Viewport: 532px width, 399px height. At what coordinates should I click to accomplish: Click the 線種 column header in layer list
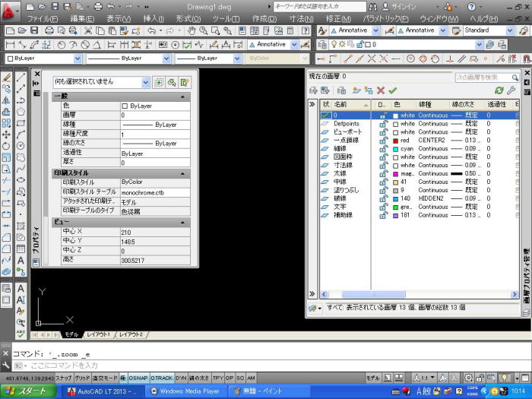[433, 105]
